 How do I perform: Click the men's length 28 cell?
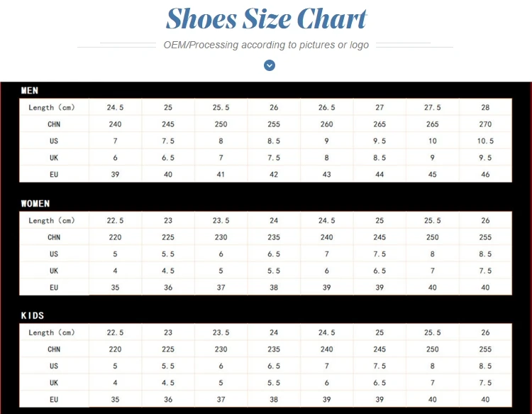click(485, 108)
